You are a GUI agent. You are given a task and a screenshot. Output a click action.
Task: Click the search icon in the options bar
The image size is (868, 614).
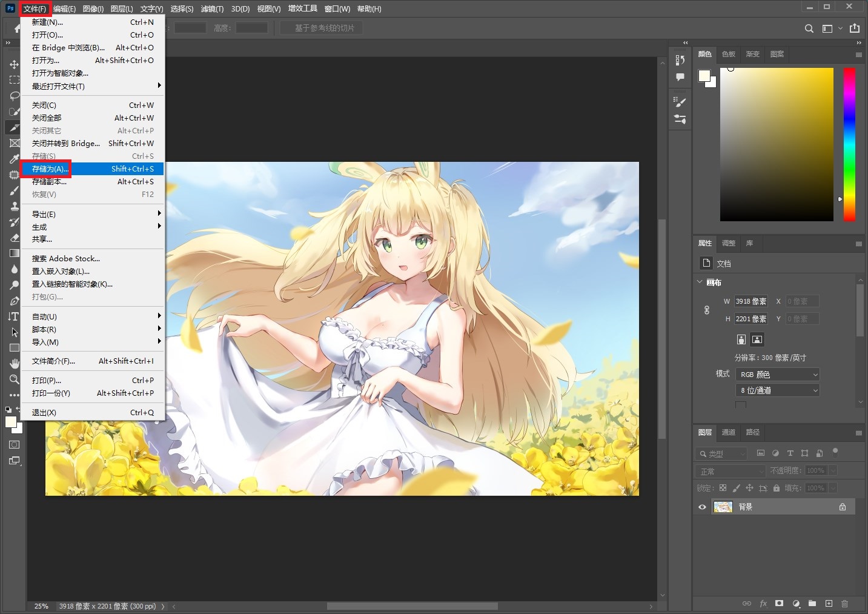tap(809, 28)
